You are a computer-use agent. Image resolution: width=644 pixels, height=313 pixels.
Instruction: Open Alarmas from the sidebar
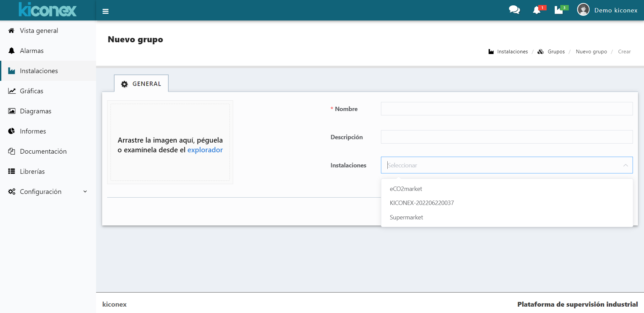(32, 51)
